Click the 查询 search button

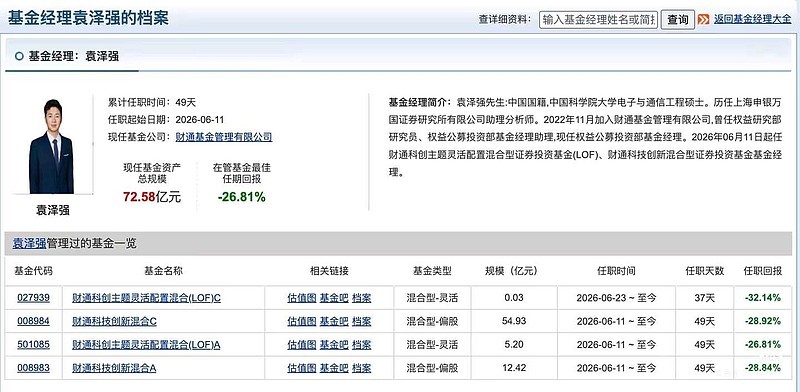coord(678,20)
